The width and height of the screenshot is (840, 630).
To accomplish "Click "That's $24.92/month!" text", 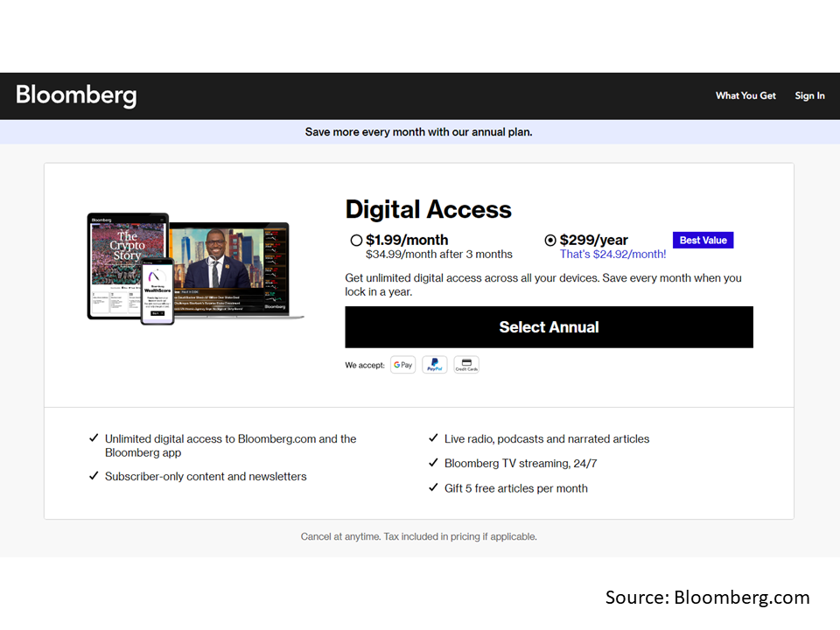I will point(612,255).
